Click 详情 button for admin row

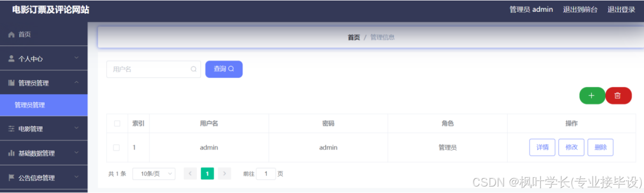[542, 148]
